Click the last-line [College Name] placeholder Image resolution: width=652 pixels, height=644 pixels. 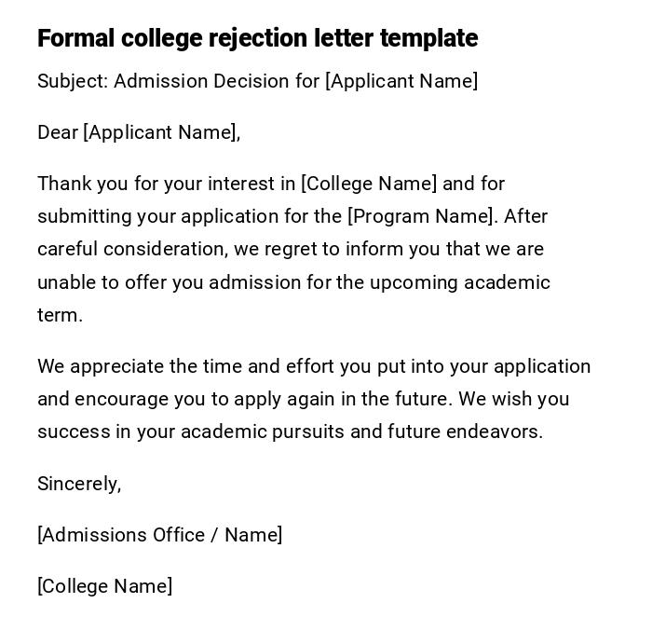[x=104, y=586]
